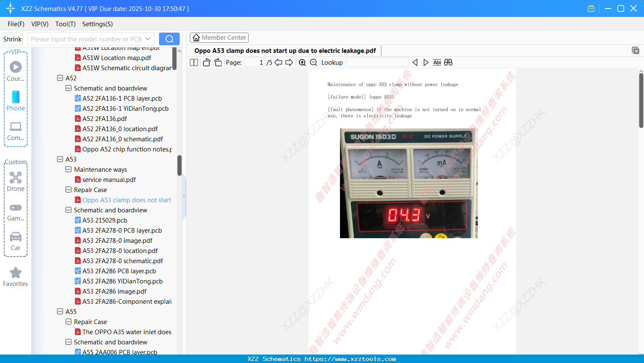Click the Shrink button
644x363 pixels.
pos(13,39)
